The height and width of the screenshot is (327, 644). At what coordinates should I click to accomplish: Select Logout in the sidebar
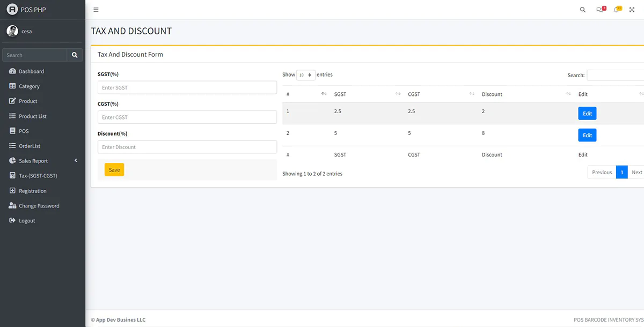[x=27, y=221]
